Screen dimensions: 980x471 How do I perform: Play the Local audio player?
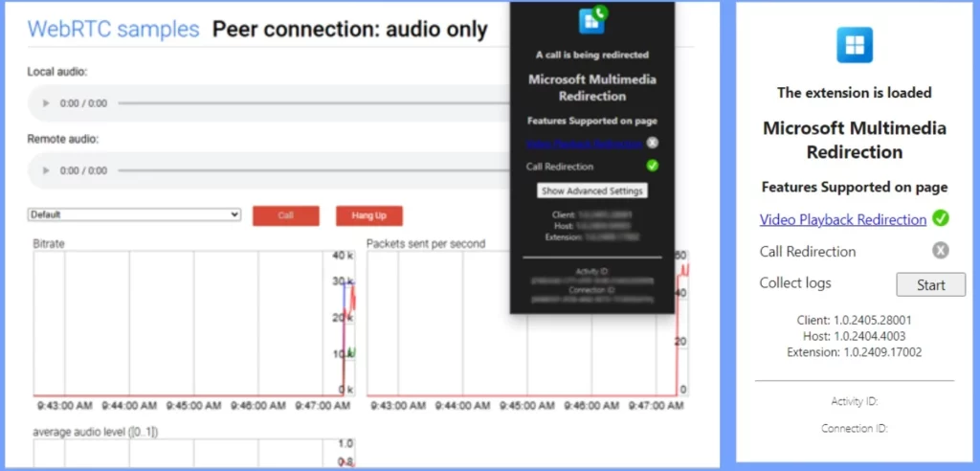(46, 103)
